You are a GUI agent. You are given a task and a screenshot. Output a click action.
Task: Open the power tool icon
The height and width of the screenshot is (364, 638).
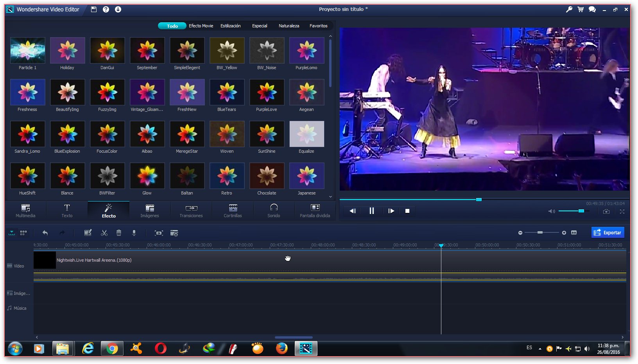click(174, 233)
